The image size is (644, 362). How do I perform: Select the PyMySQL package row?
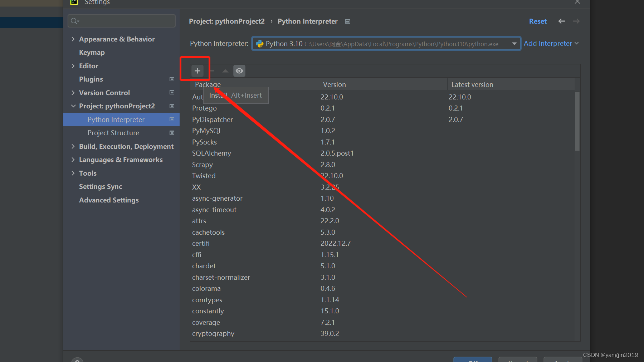382,131
